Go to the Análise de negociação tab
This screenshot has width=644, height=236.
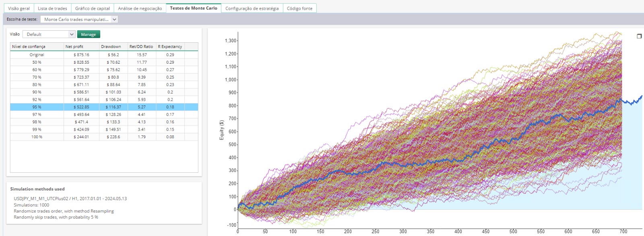point(140,8)
